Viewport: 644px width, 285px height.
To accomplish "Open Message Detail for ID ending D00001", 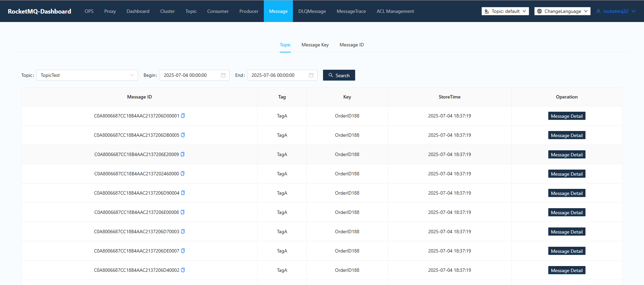I will point(567,116).
